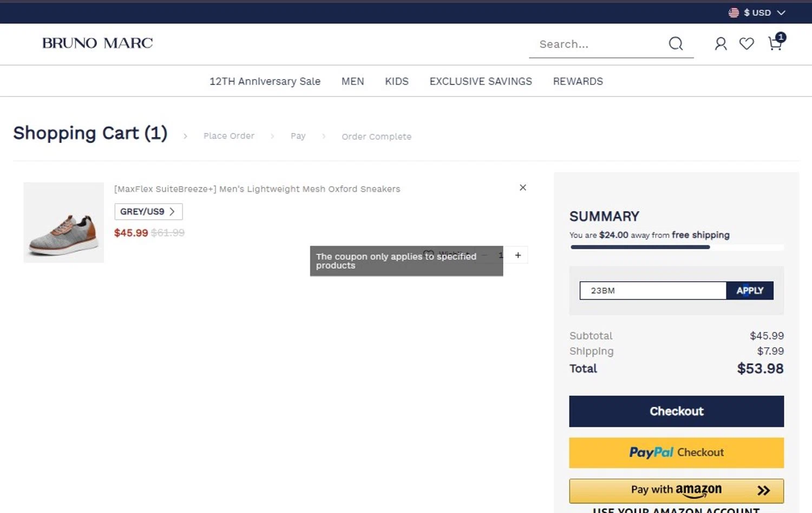Open the KIDS menu
The height and width of the screenshot is (513, 812).
(x=396, y=81)
